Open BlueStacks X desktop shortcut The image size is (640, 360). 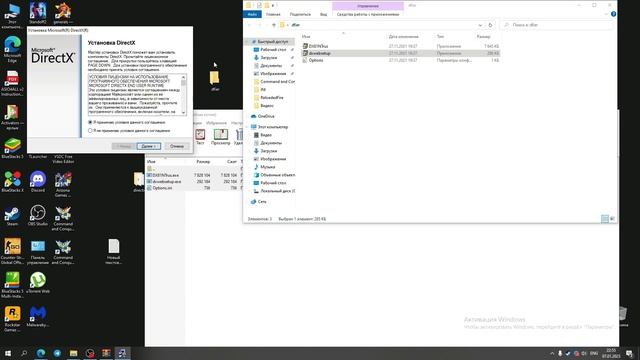pos(13,182)
